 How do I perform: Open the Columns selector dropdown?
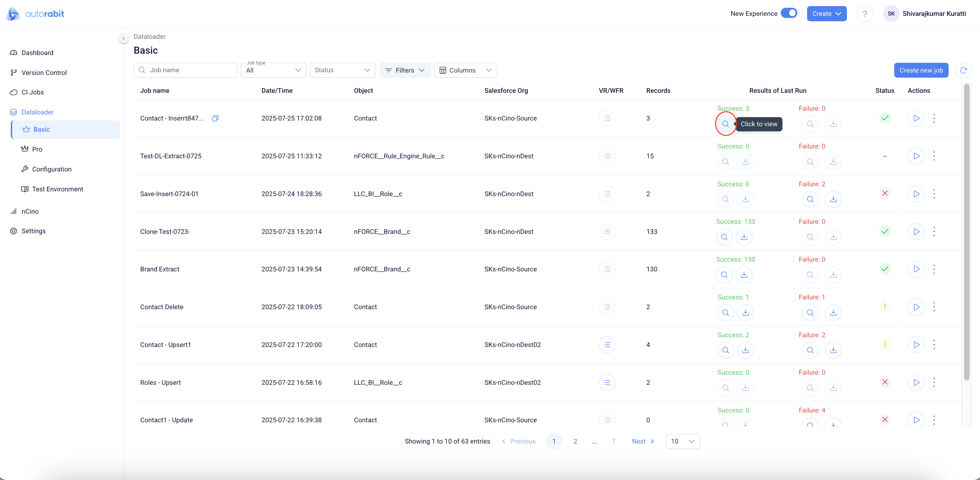coord(465,70)
